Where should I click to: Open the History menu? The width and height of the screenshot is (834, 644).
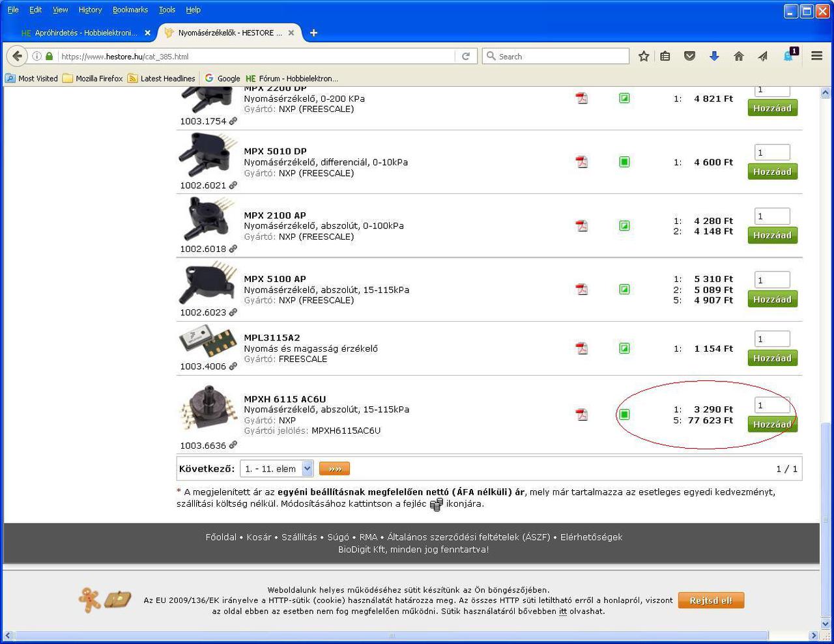[90, 10]
